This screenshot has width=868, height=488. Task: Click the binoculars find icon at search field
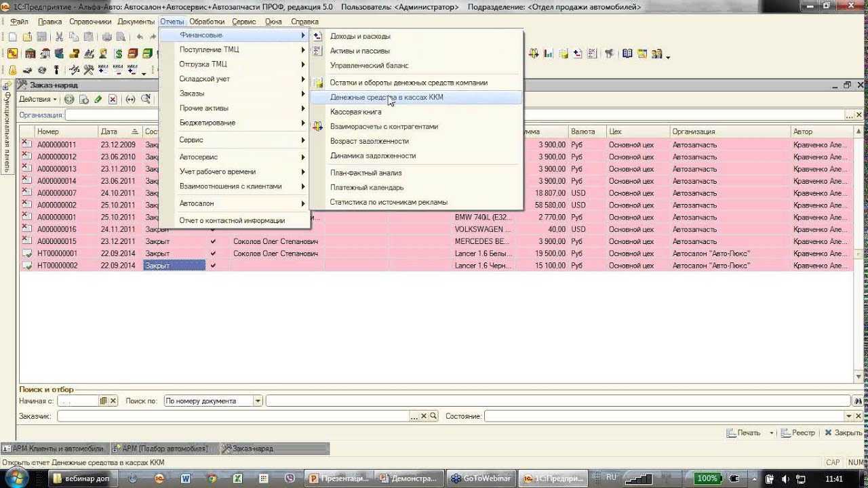(x=858, y=401)
